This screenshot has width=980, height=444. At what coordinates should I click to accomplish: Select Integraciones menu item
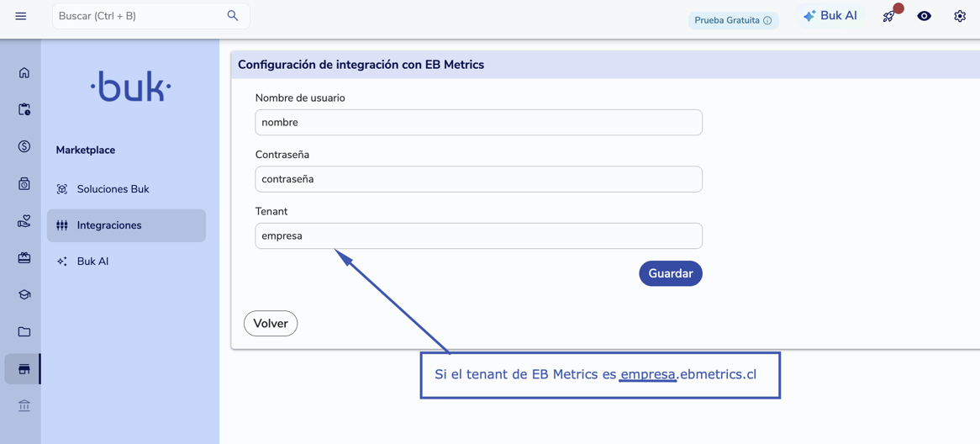tap(126, 225)
